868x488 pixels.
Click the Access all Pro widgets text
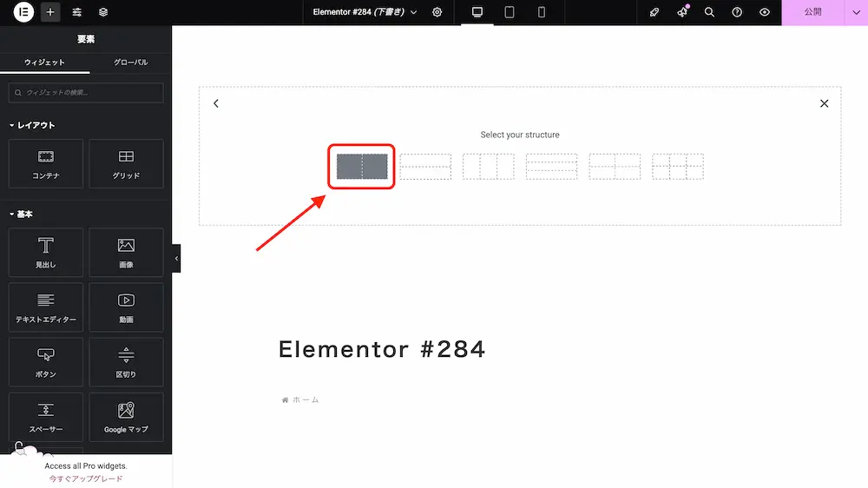[x=86, y=465]
